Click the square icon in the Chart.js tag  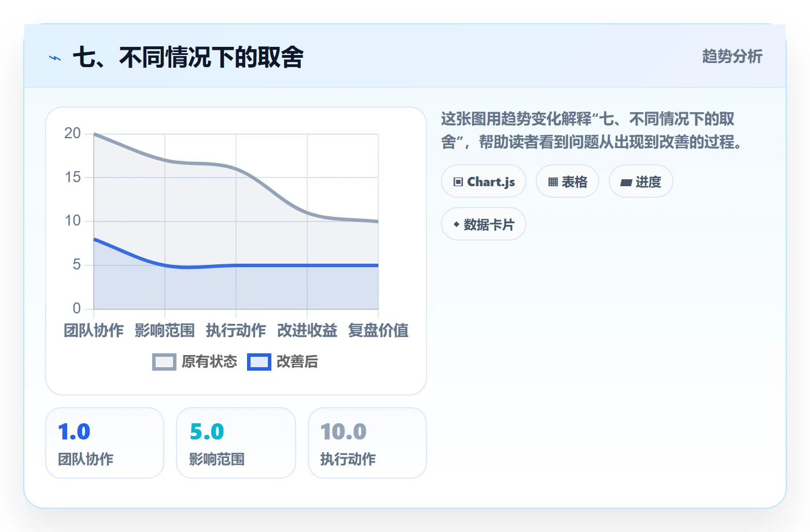pyautogui.click(x=458, y=182)
